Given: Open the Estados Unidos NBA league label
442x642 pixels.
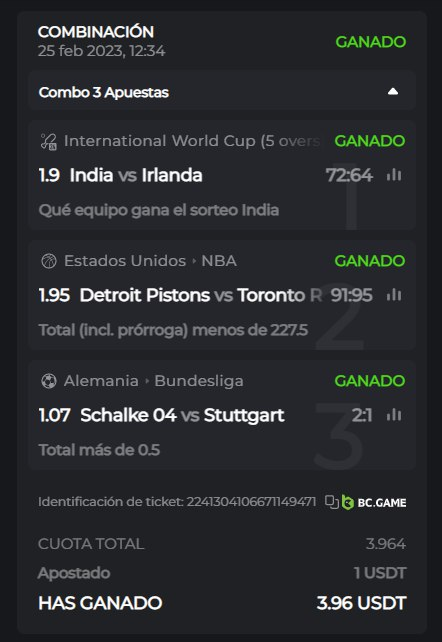Looking at the screenshot, I should 150,261.
